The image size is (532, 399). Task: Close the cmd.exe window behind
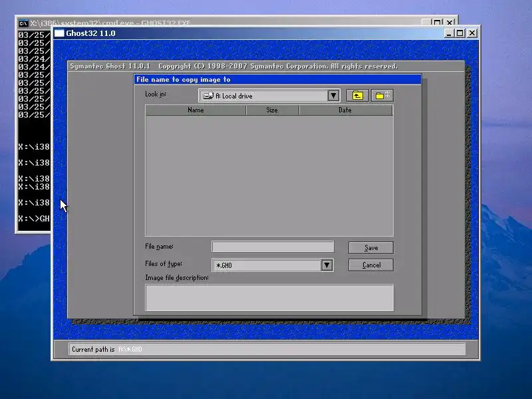click(x=450, y=23)
